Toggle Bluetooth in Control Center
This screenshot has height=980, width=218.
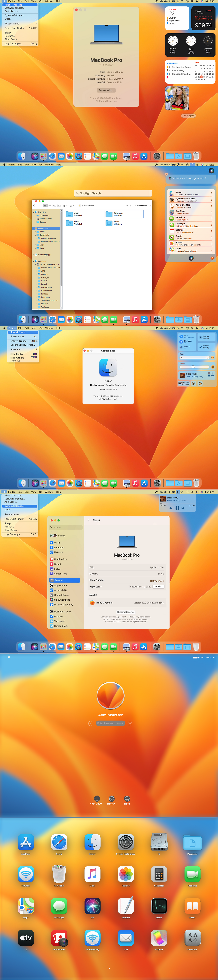[x=181, y=342]
